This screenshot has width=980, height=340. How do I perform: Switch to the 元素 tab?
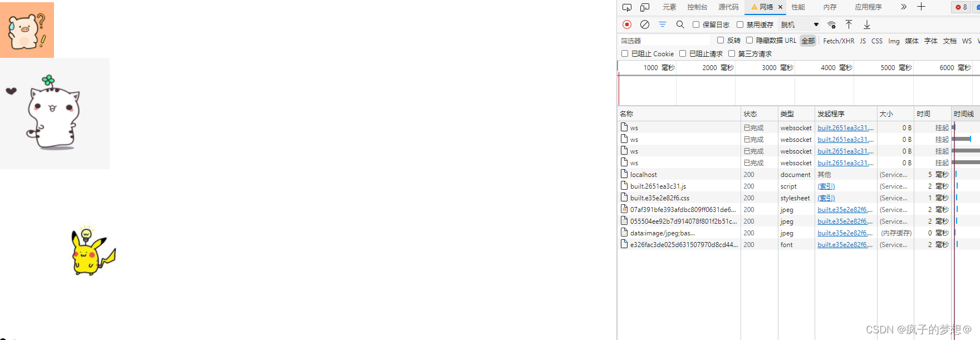(669, 7)
